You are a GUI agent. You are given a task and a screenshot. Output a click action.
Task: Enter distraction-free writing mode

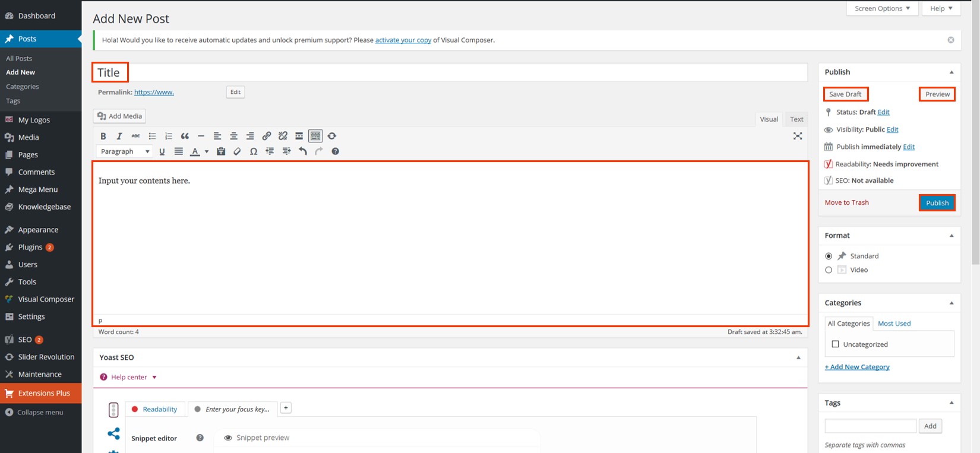point(798,136)
